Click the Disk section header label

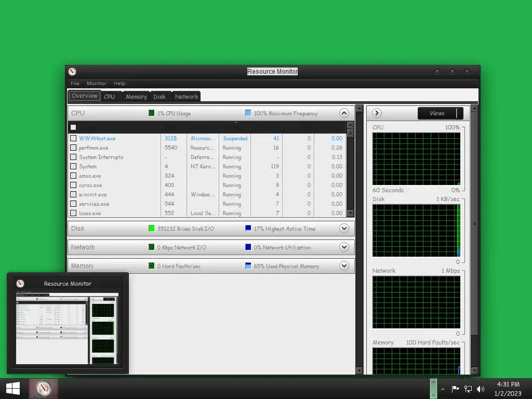(x=78, y=229)
